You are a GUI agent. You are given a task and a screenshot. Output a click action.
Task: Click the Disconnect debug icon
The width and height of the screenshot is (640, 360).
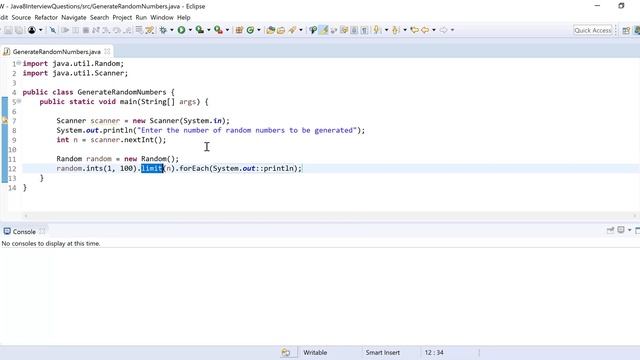(x=96, y=30)
